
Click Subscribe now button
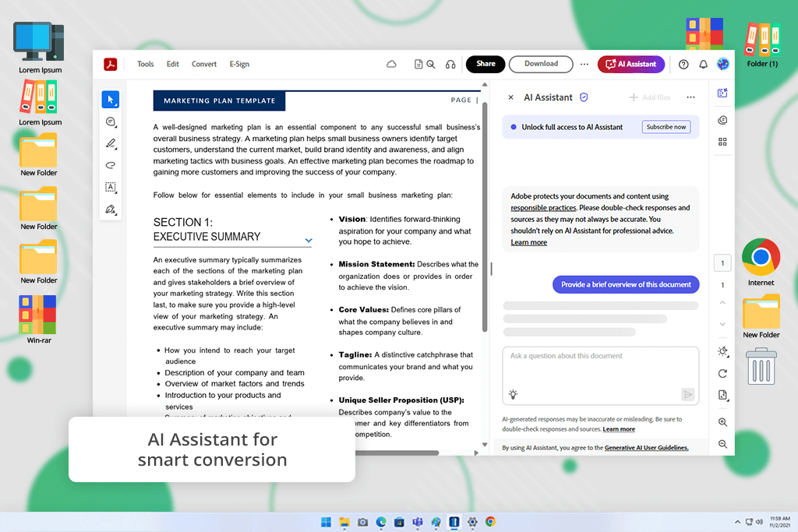666,127
